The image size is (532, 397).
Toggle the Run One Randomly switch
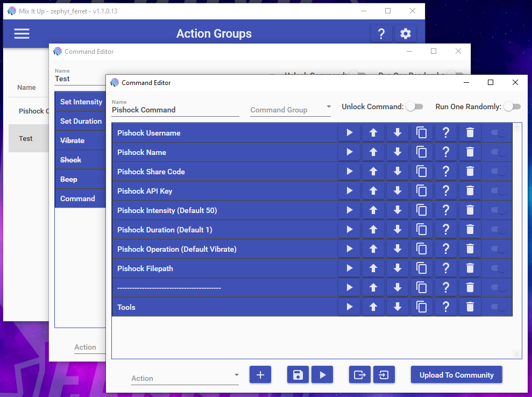pyautogui.click(x=512, y=107)
